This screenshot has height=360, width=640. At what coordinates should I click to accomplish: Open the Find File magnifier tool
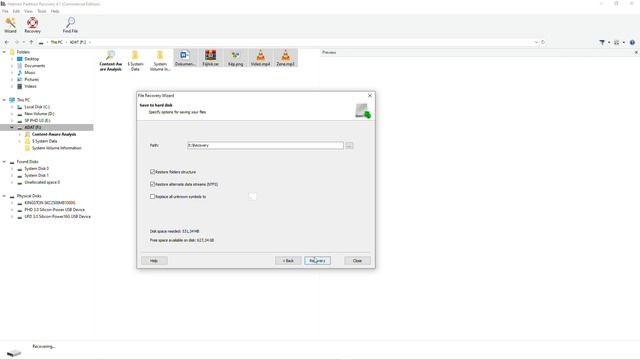click(x=70, y=25)
